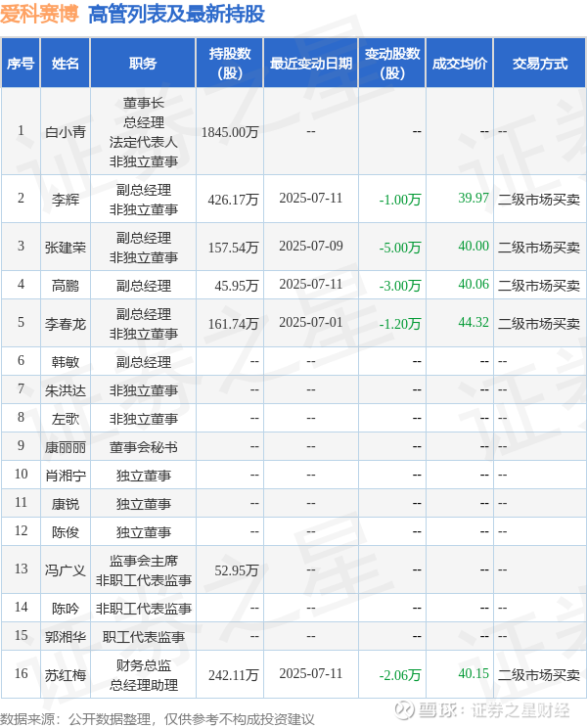Screen dimensions: 587x728
Task: Select the name 康丽丽
Action: [x=66, y=447]
